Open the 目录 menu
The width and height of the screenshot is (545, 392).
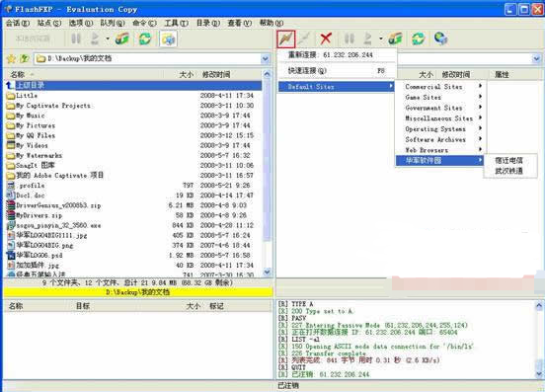pos(208,23)
